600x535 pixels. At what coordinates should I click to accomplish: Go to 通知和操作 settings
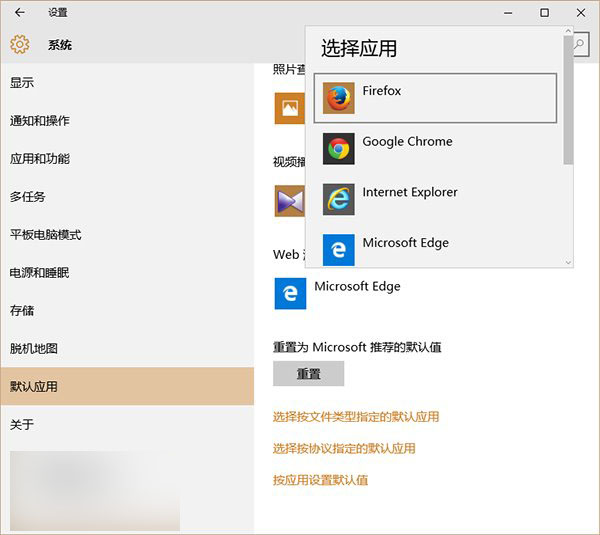pos(40,120)
